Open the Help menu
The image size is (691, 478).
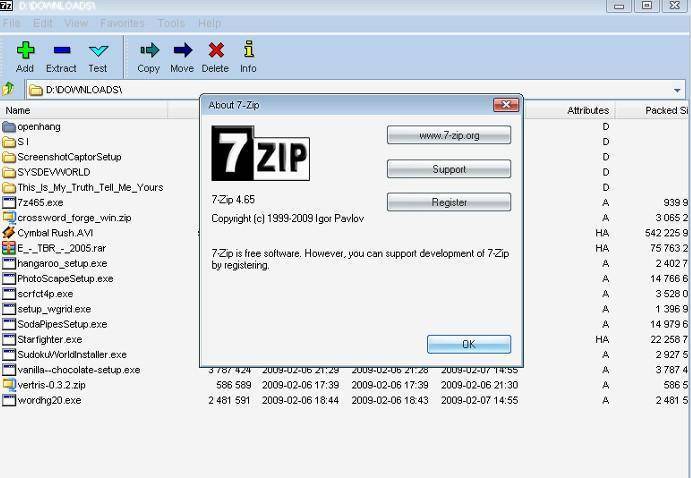[x=209, y=23]
